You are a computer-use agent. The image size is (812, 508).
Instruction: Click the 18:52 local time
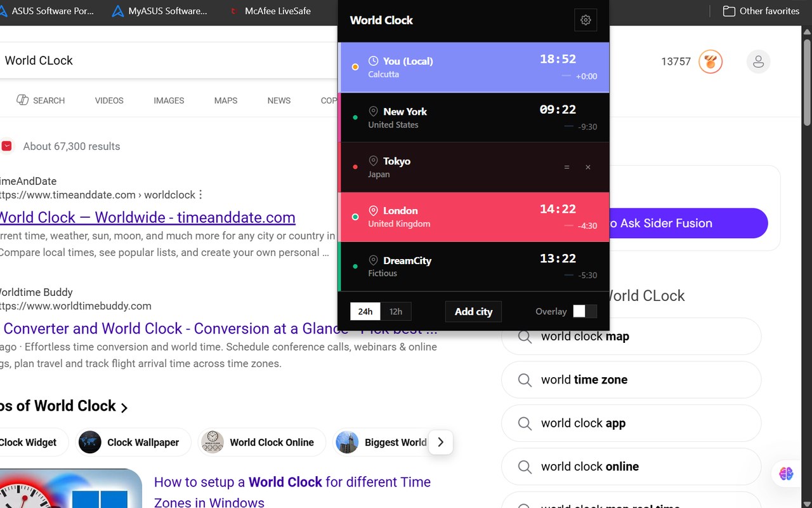pos(558,59)
